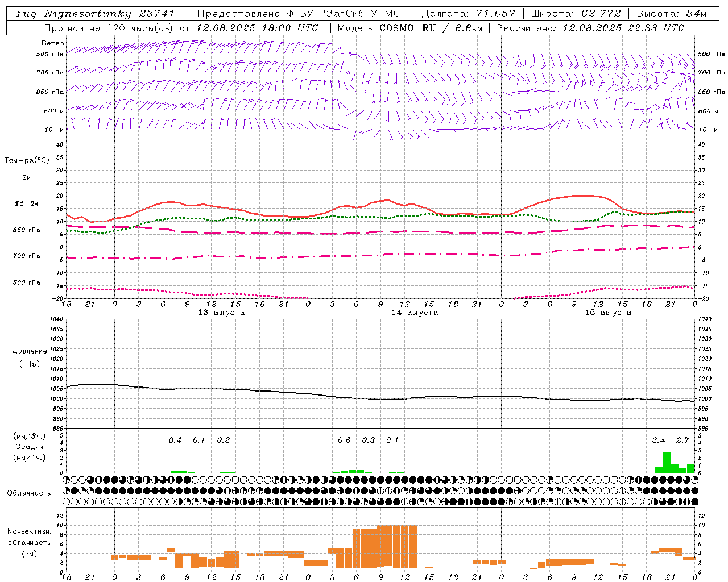
Task: Click the Ветер wind panel label
Action: tap(53, 43)
